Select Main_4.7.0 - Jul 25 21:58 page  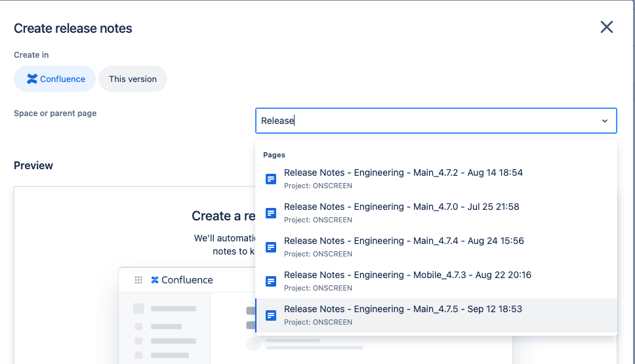[436, 213]
